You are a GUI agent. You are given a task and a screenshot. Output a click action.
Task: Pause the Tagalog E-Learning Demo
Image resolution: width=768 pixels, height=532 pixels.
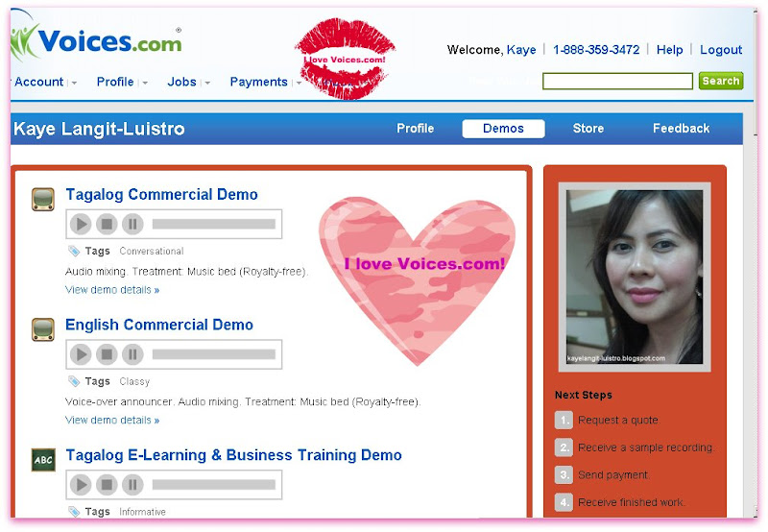[x=132, y=485]
